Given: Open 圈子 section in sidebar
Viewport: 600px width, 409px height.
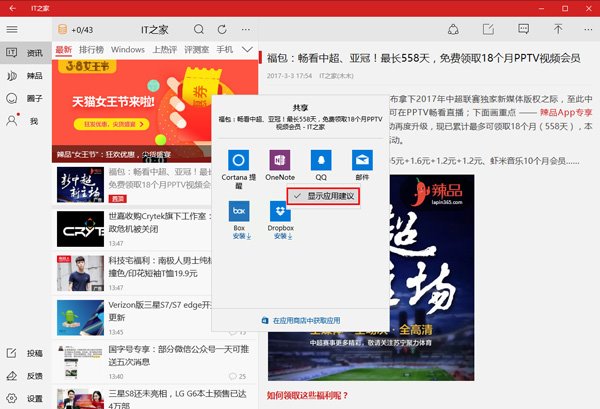Looking at the screenshot, I should coord(26,98).
